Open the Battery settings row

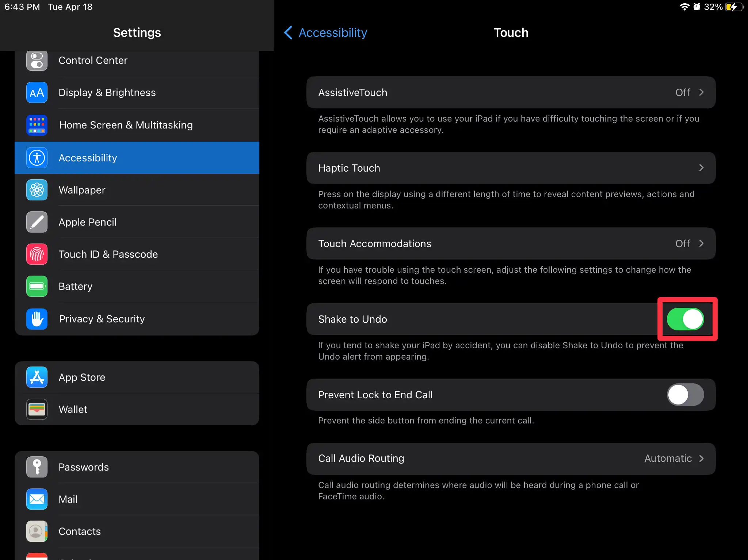[137, 286]
